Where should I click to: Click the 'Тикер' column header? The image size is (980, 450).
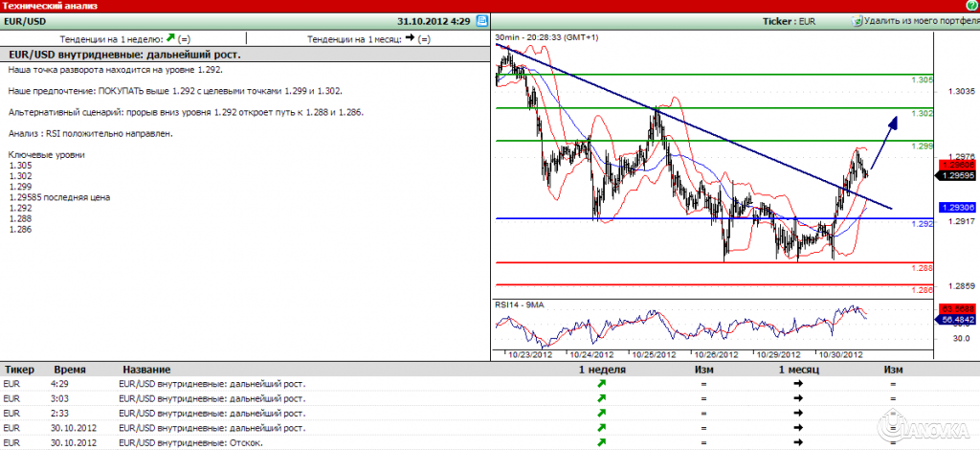tap(19, 370)
